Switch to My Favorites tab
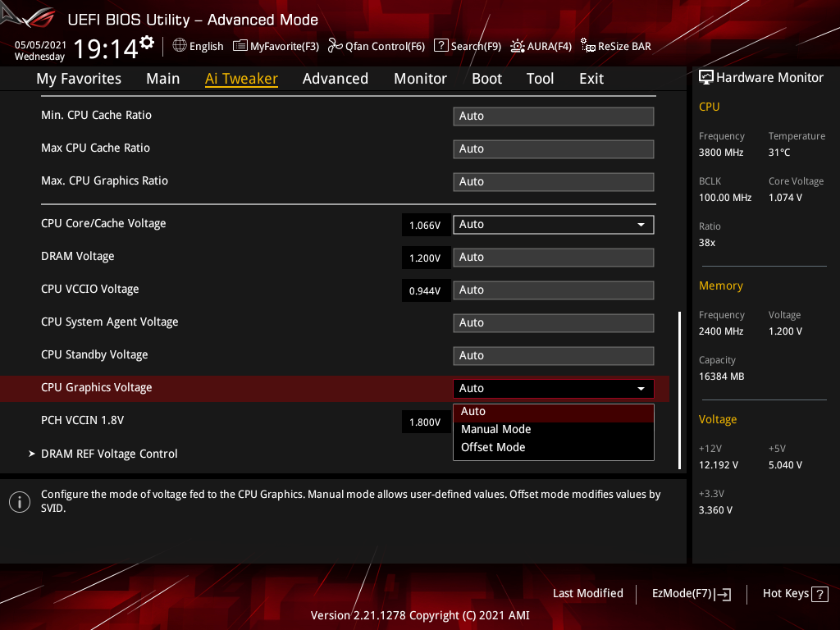Screen dimensions: 840x630 click(79, 79)
